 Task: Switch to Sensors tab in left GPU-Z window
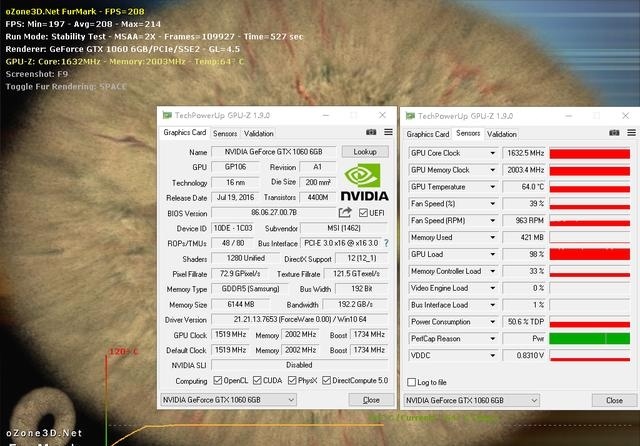(225, 133)
